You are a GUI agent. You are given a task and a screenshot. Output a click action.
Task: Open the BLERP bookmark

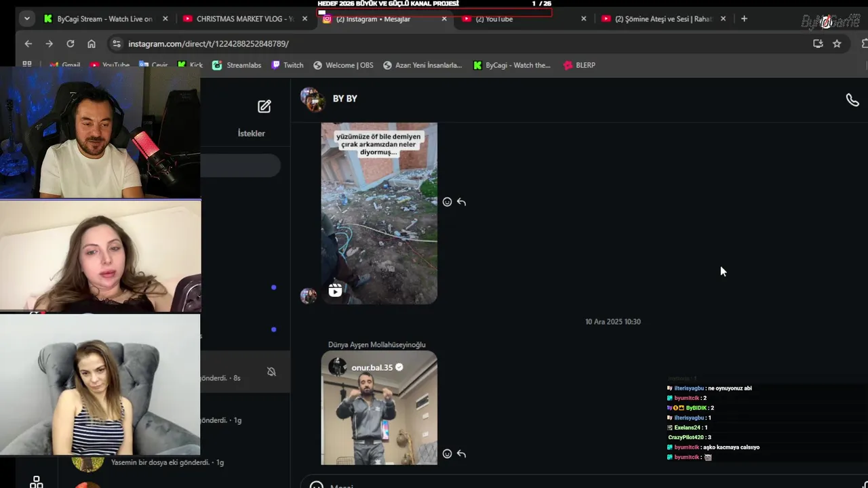click(579, 65)
